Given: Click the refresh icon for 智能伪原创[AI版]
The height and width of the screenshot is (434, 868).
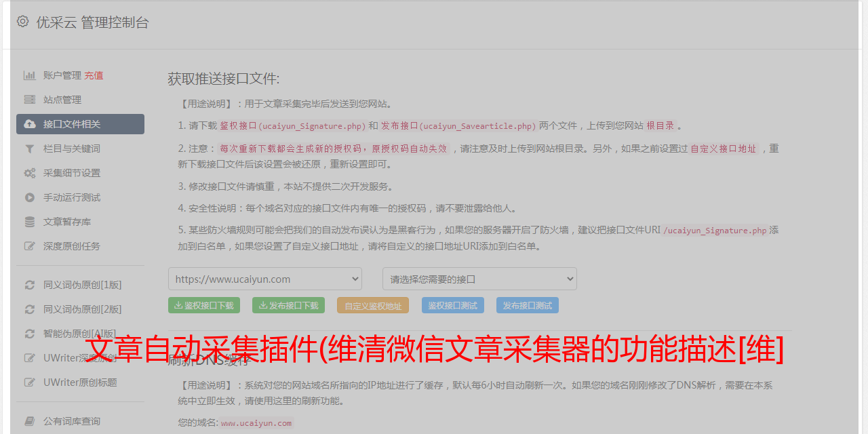Looking at the screenshot, I should (30, 334).
